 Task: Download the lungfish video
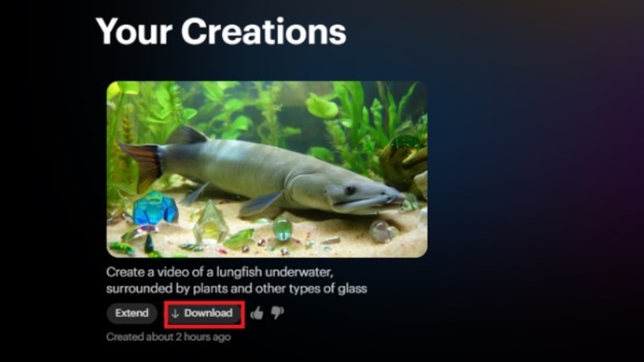204,314
